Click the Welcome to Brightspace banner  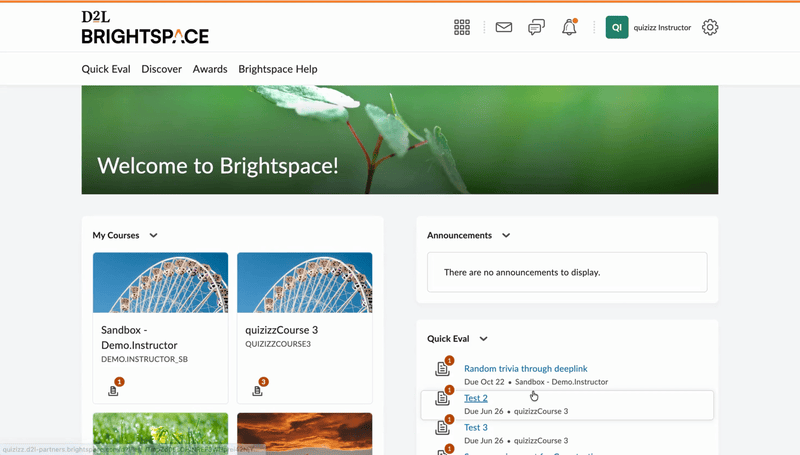point(399,140)
